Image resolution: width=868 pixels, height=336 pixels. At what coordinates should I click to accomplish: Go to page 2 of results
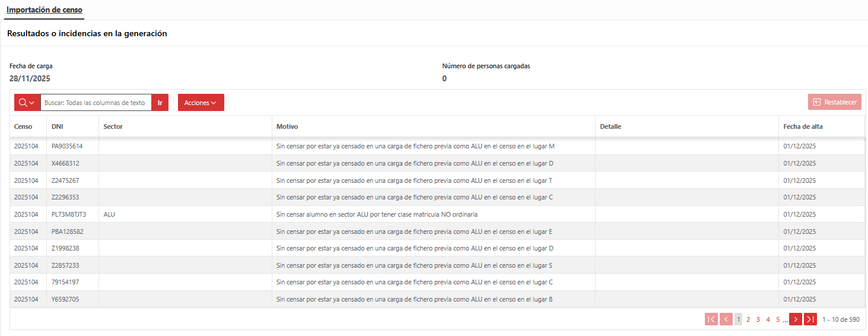click(x=748, y=319)
